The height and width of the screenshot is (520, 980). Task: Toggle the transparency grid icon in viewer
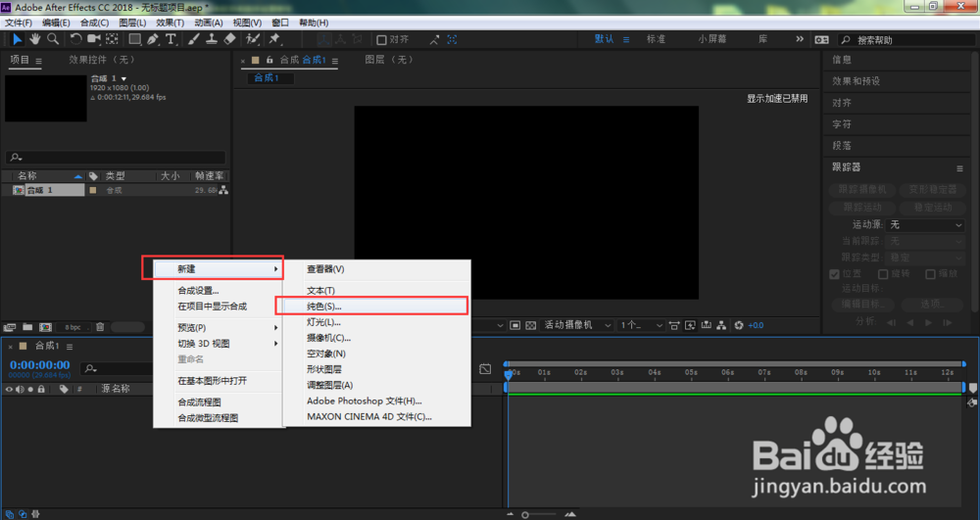[530, 325]
